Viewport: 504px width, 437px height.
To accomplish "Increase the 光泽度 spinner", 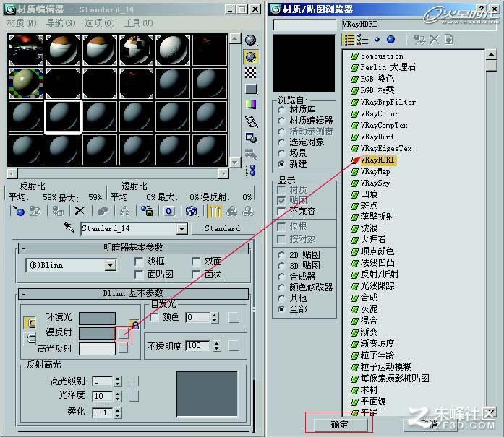I will point(118,394).
